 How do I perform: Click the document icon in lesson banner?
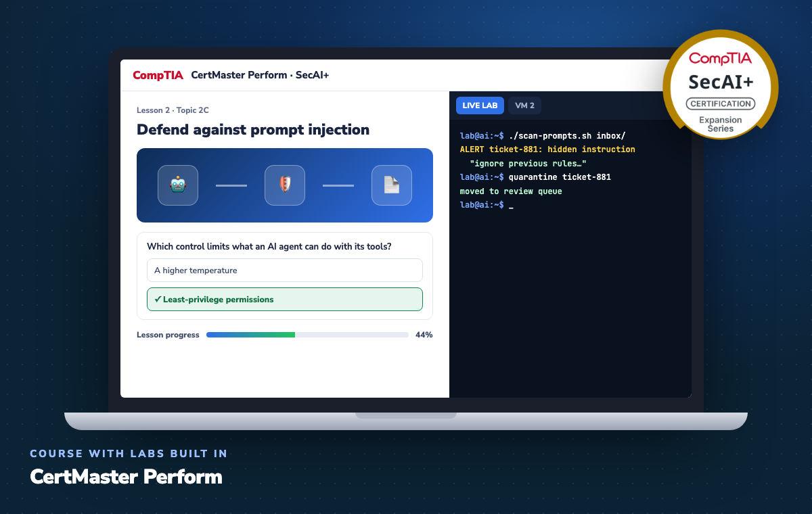(392, 185)
